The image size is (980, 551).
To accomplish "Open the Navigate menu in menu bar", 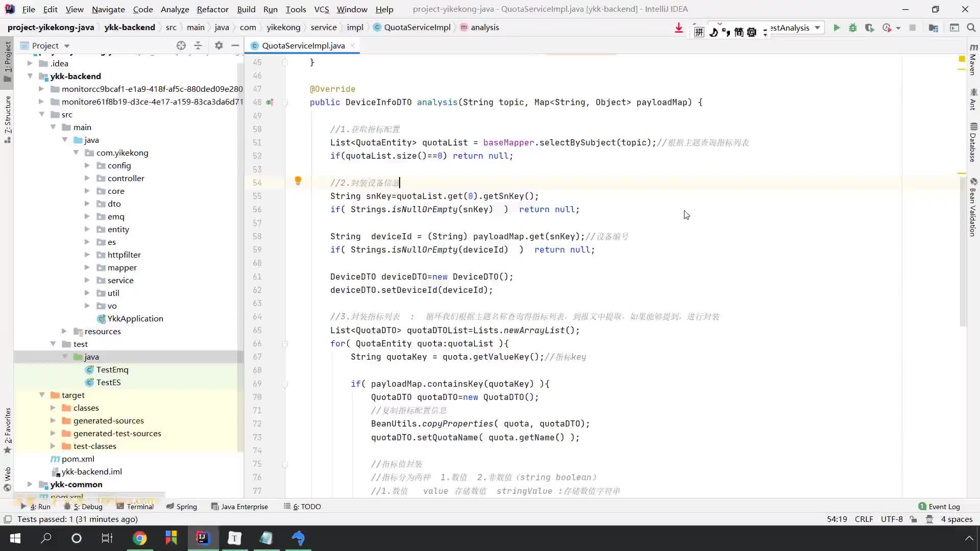I will click(108, 9).
